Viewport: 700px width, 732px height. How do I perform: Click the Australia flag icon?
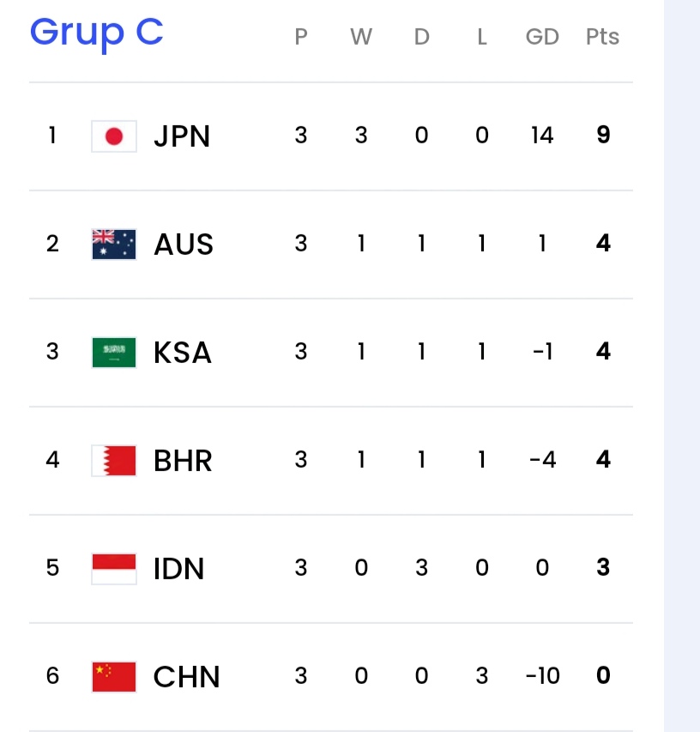click(114, 245)
